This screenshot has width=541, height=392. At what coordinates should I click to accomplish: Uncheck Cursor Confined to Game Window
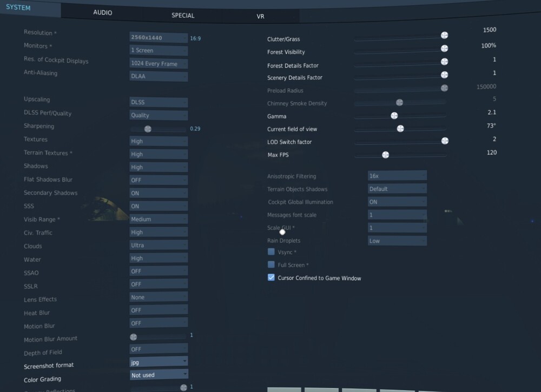click(x=271, y=278)
